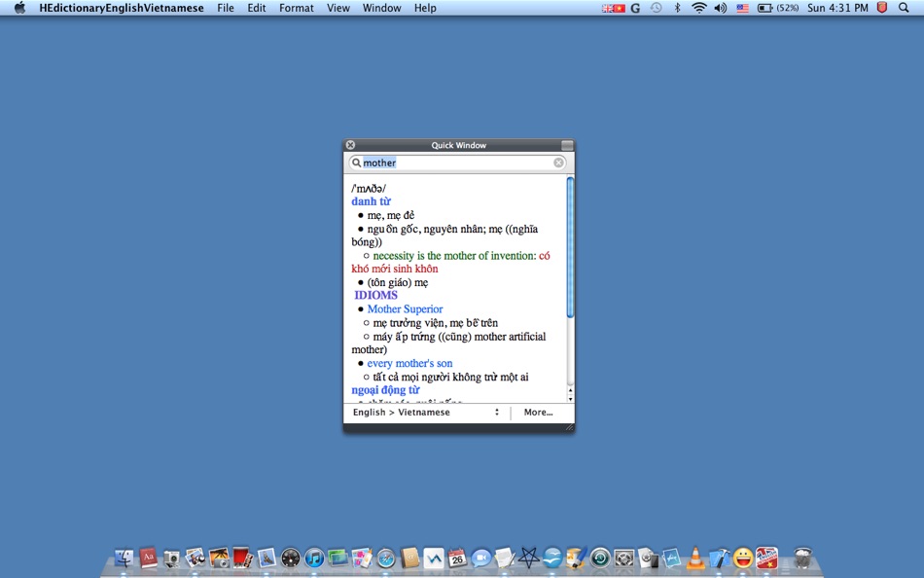
Task: Open the Dashboard gauge icon in the Dock
Action: coord(290,558)
